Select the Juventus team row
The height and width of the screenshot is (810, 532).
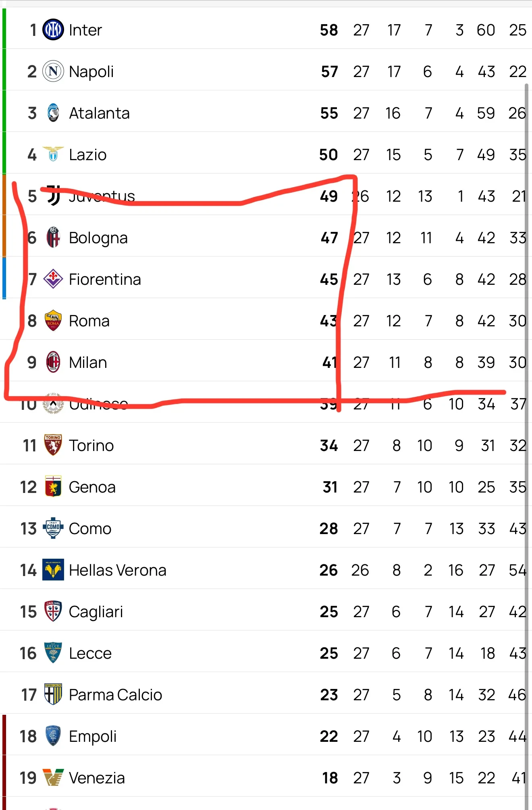242,196
